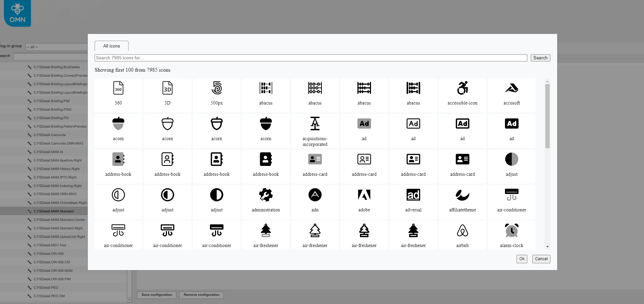Click the icon list scrollbar thumb
This screenshot has width=644, height=304.
[547, 116]
